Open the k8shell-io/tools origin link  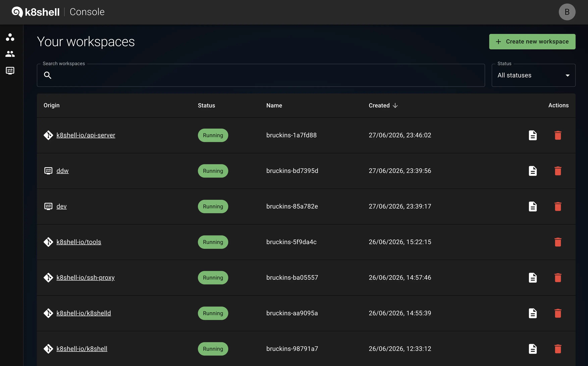(79, 242)
